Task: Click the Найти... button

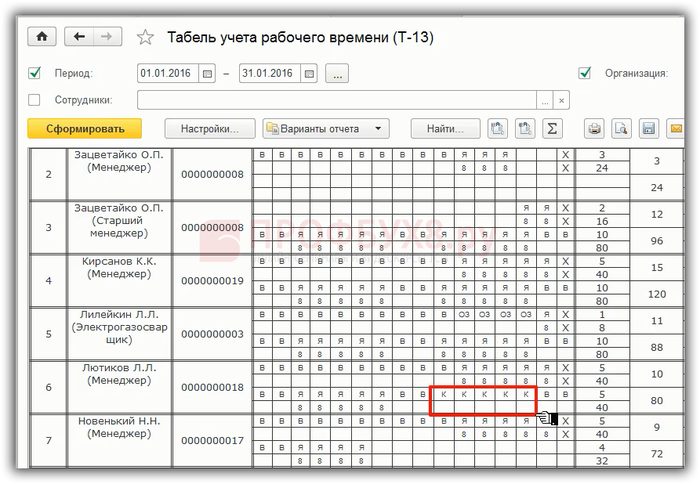Action: coord(446,129)
